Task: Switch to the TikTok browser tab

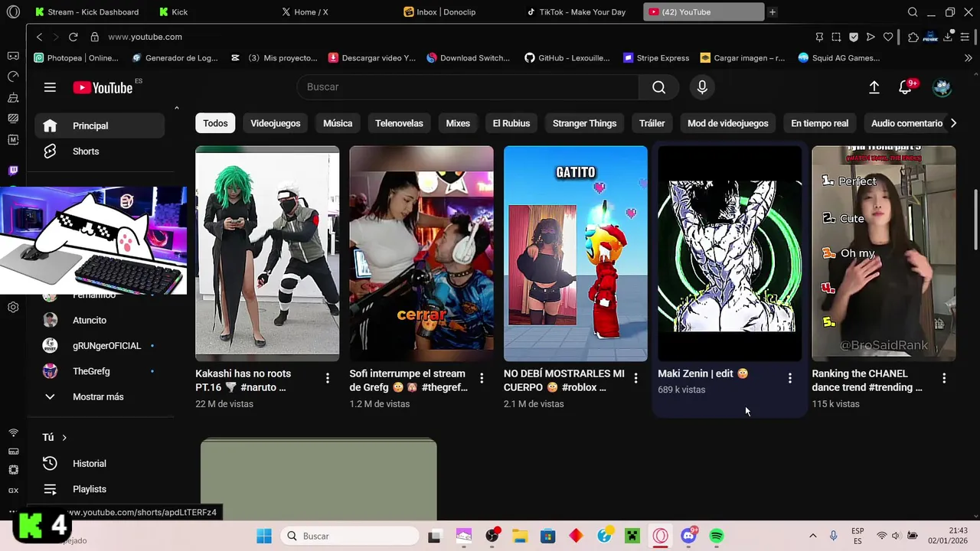Action: 576,12
